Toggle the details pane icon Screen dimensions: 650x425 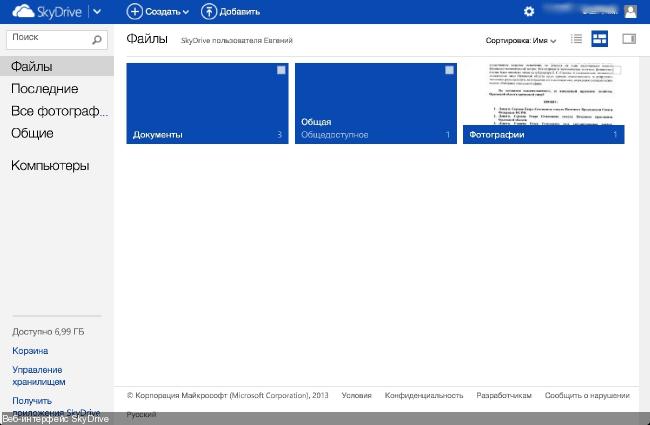coord(628,39)
